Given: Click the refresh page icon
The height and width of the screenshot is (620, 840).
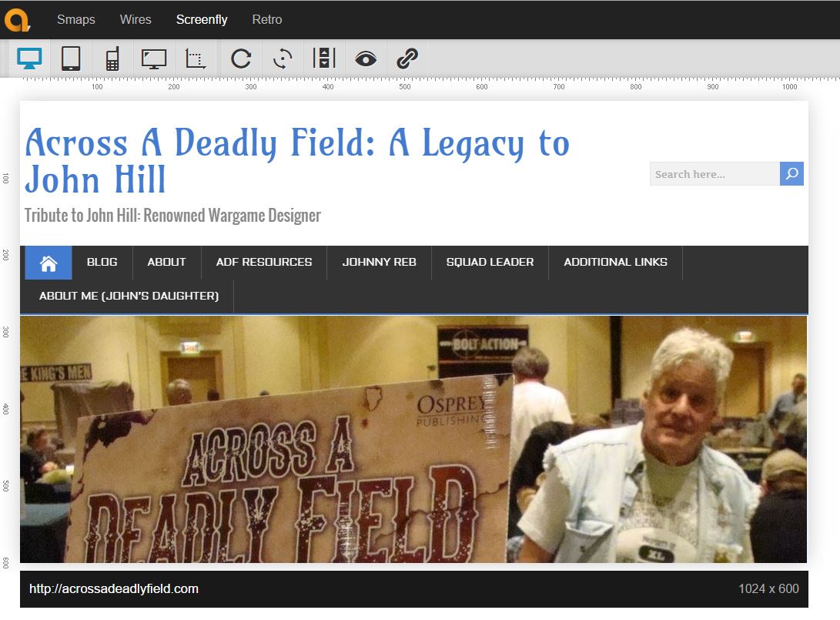Looking at the screenshot, I should [240, 59].
